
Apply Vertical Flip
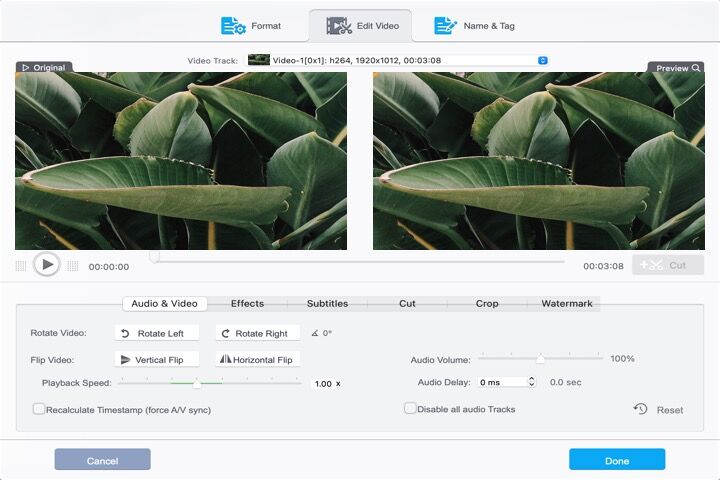point(157,360)
